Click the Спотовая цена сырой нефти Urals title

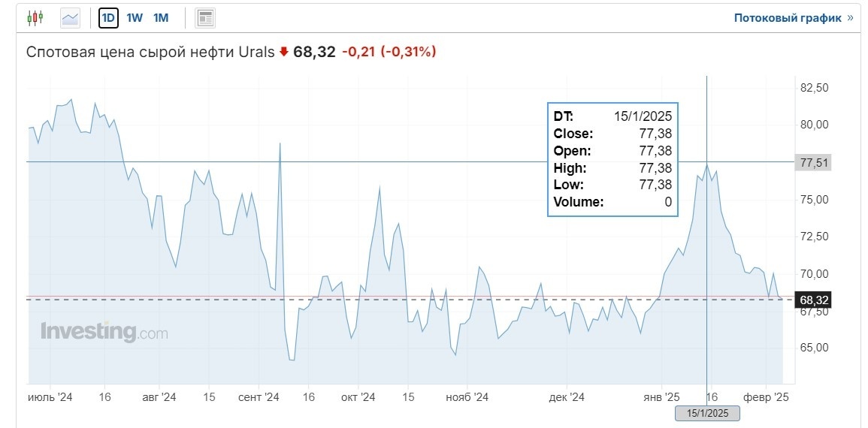pos(150,52)
